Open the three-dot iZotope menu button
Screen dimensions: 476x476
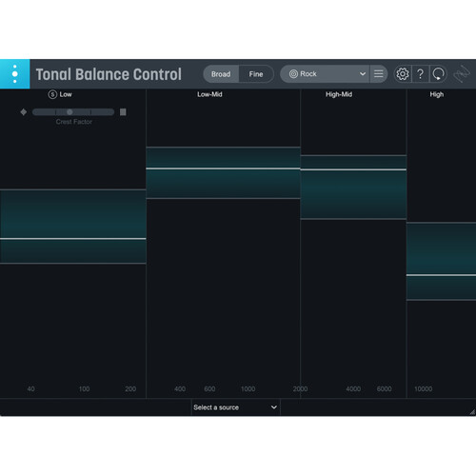[14, 74]
